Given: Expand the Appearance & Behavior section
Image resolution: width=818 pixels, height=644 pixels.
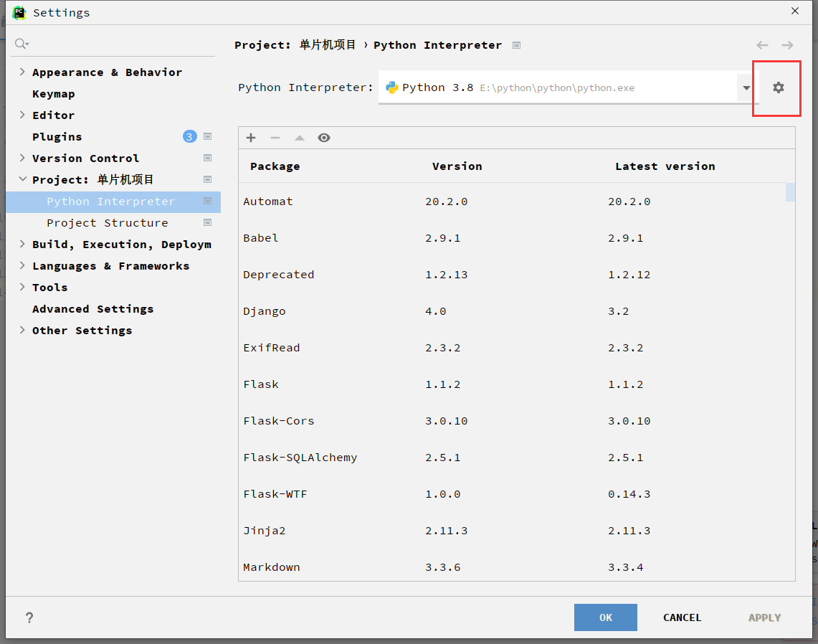Looking at the screenshot, I should pos(22,72).
